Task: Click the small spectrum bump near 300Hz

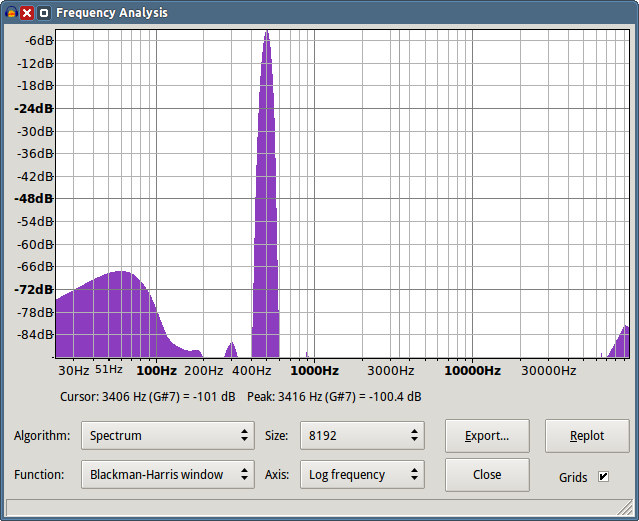Action: (x=231, y=351)
